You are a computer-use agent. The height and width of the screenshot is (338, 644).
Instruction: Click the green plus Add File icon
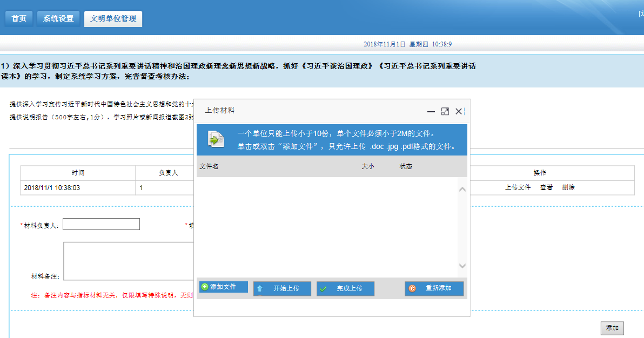pos(205,287)
